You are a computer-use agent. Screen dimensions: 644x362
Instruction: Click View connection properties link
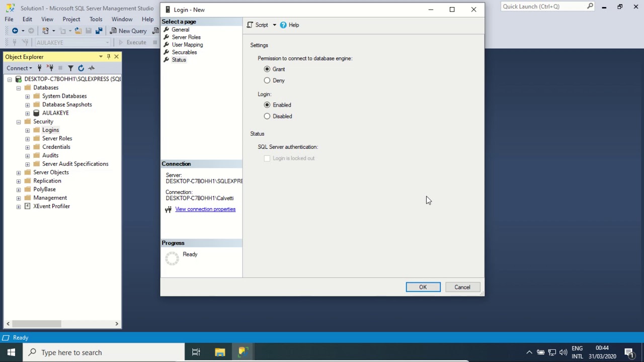(x=205, y=209)
